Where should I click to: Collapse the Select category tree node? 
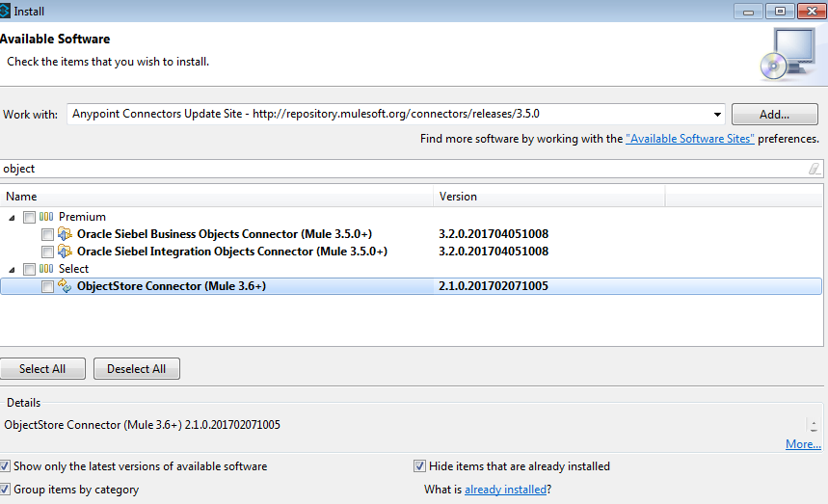point(12,269)
